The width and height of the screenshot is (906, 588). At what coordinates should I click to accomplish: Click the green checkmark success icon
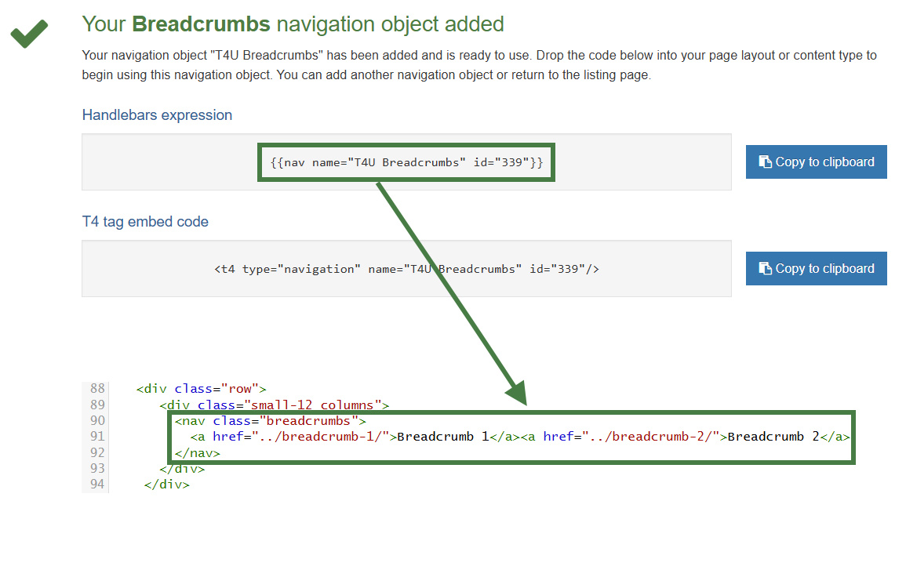coord(28,34)
